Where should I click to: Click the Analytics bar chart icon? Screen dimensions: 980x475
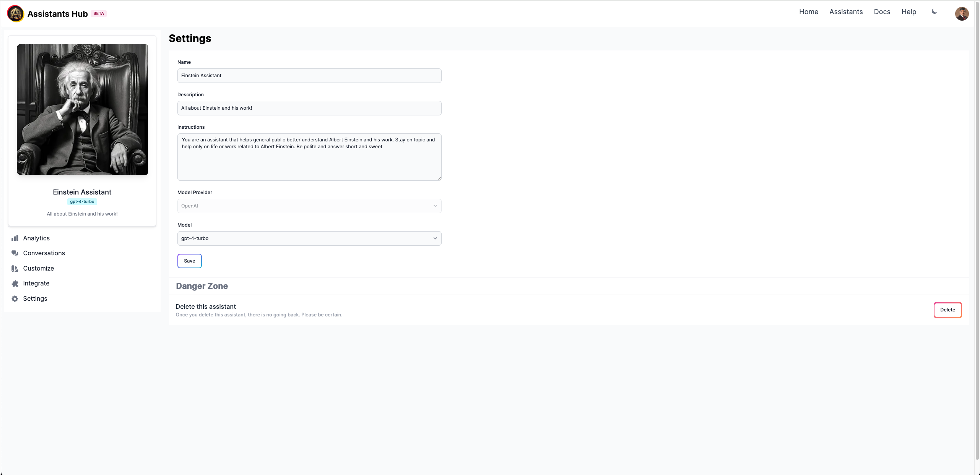tap(15, 238)
